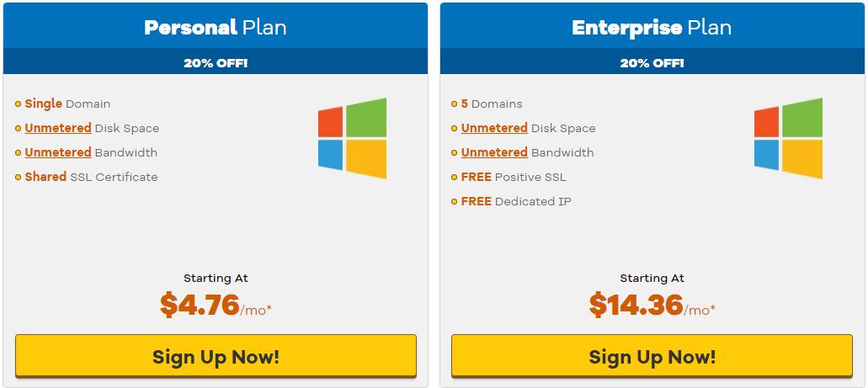Click the FREE Dedicated IP feature
Viewport: 868px width, 388px height.
(x=516, y=201)
